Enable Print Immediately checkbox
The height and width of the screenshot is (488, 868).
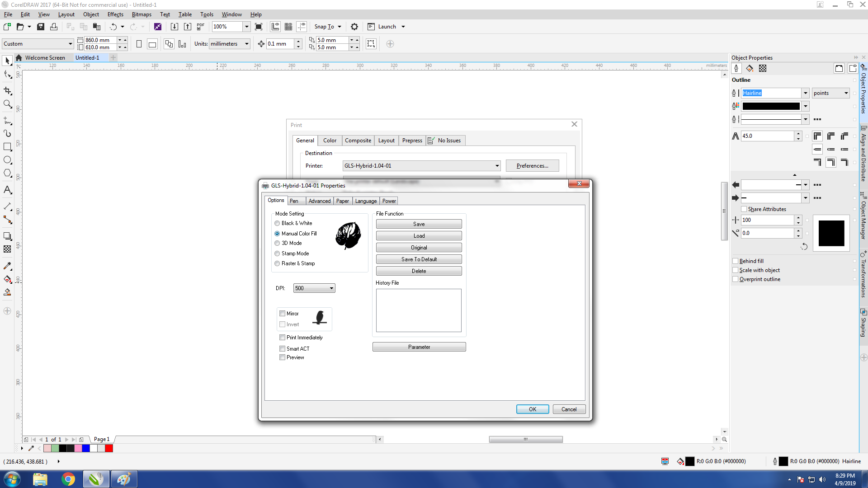coord(282,338)
